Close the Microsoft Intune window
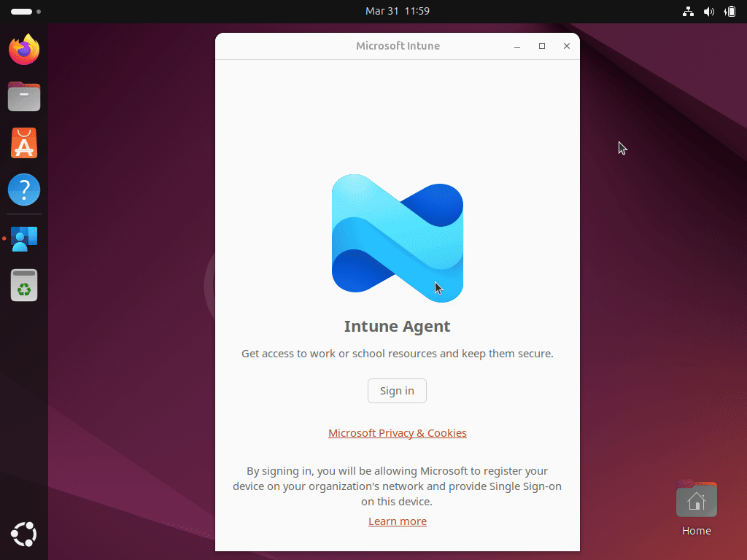This screenshot has width=747, height=560. pos(567,46)
